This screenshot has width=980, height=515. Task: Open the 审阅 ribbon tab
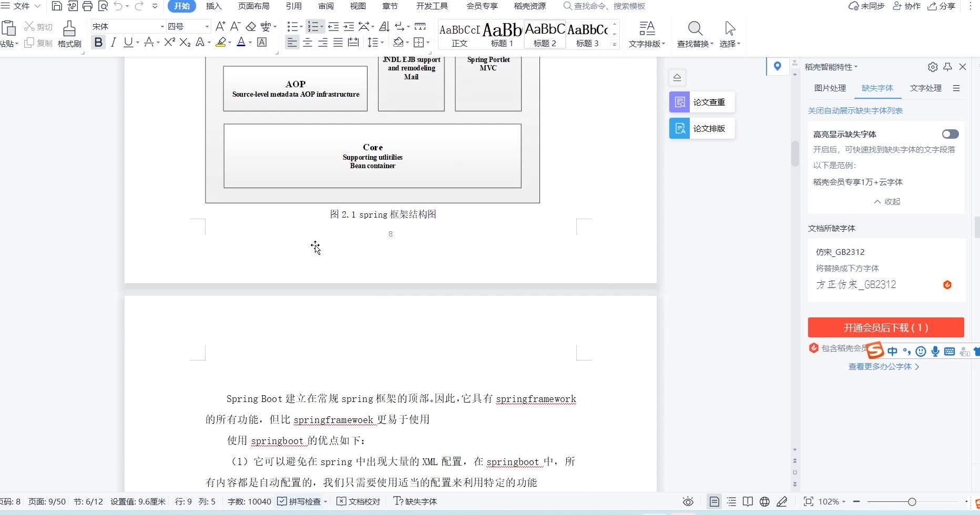coord(326,6)
